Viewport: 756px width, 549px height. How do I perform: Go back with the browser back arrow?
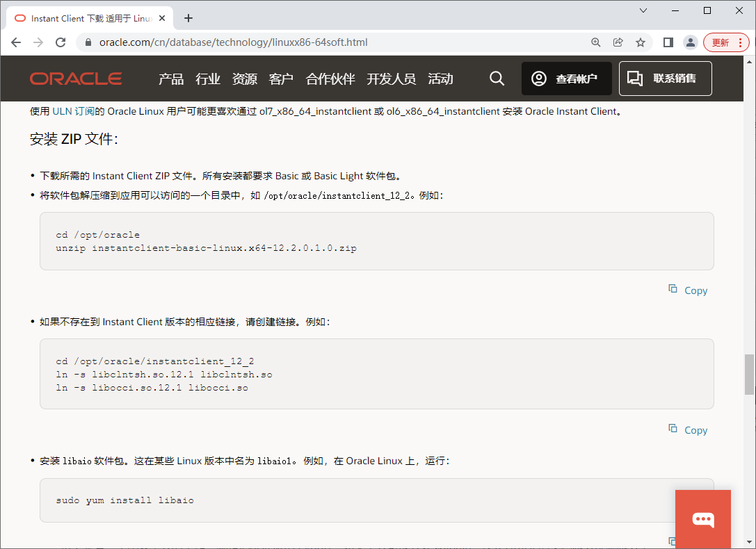coord(16,42)
